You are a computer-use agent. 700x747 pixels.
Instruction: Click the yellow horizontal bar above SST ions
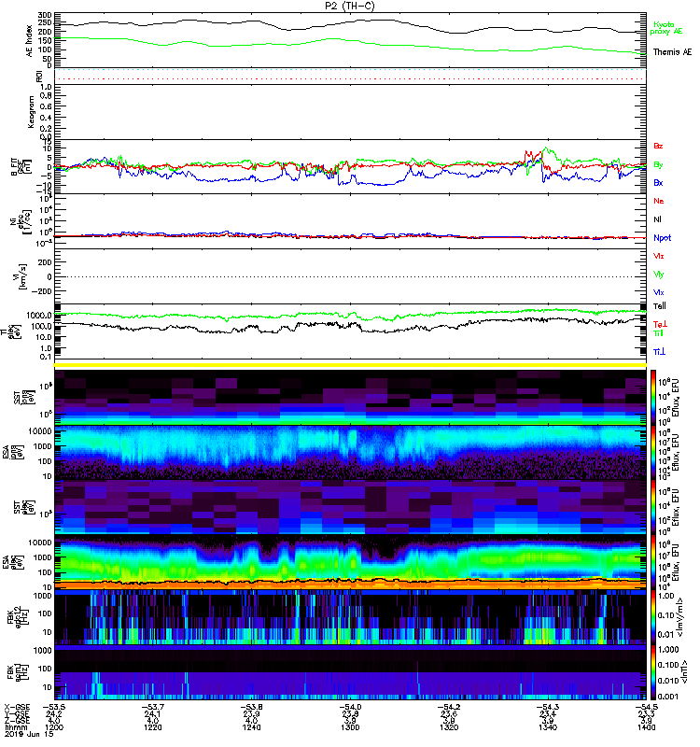(x=350, y=365)
